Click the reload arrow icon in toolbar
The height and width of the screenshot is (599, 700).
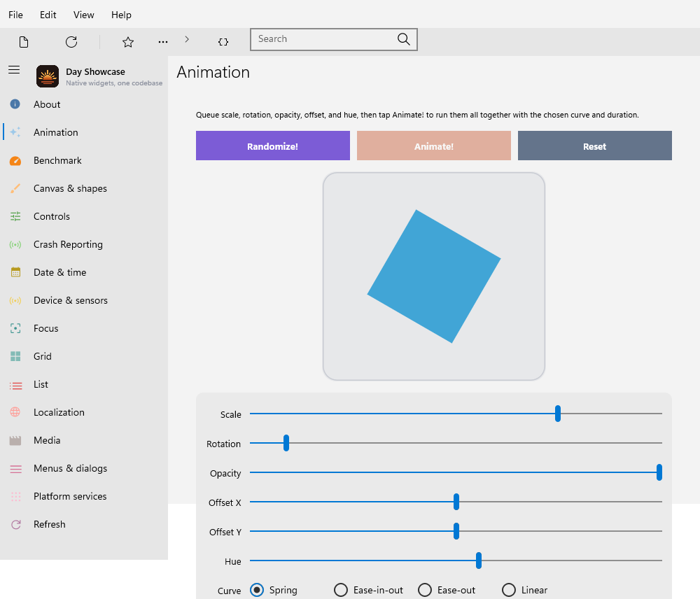(x=71, y=42)
